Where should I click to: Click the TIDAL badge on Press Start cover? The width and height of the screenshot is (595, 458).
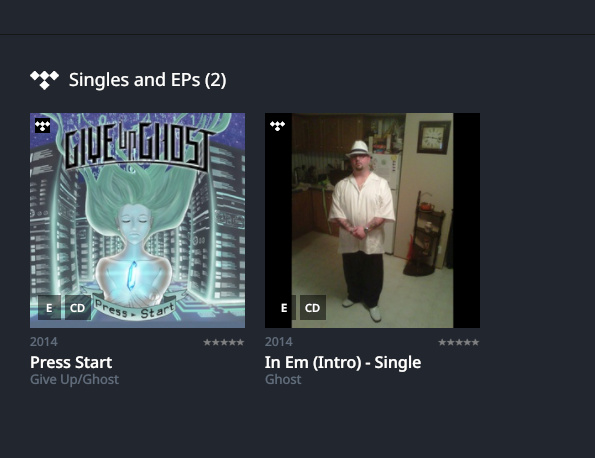click(x=42, y=126)
